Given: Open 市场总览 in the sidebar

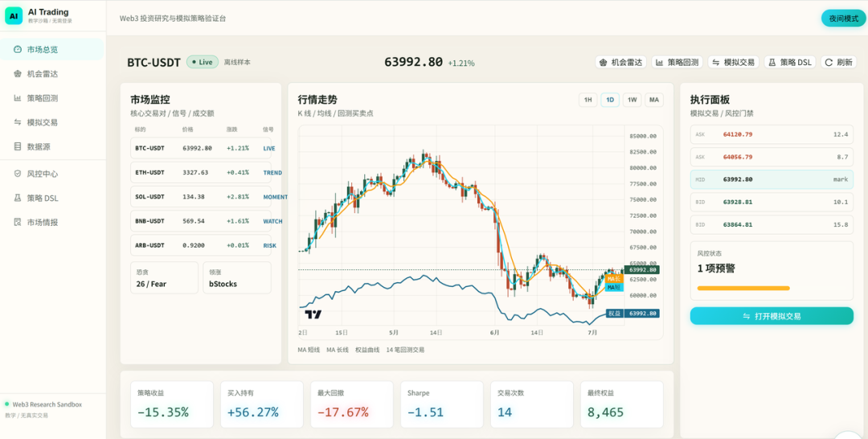Looking at the screenshot, I should click(51, 49).
